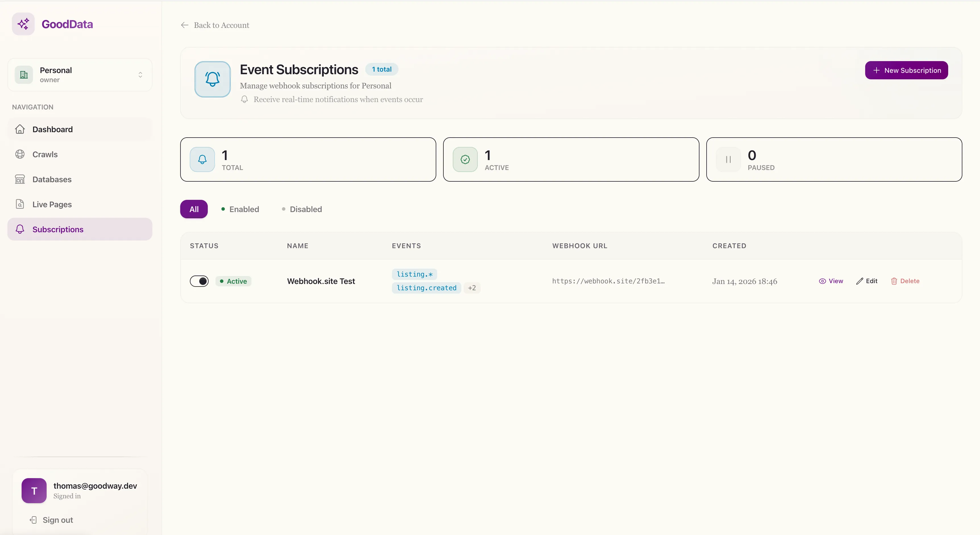980x535 pixels.
Task: Click +2 to reveal additional events
Action: (x=472, y=288)
